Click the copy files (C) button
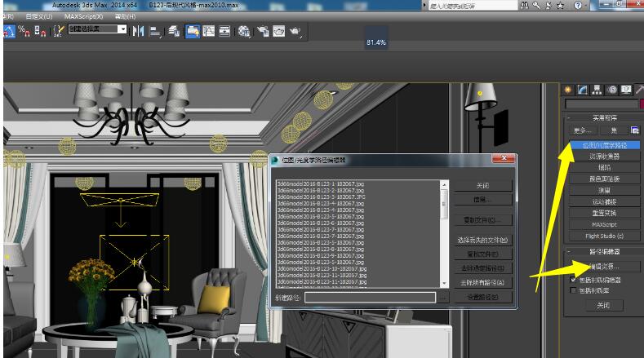 point(483,220)
